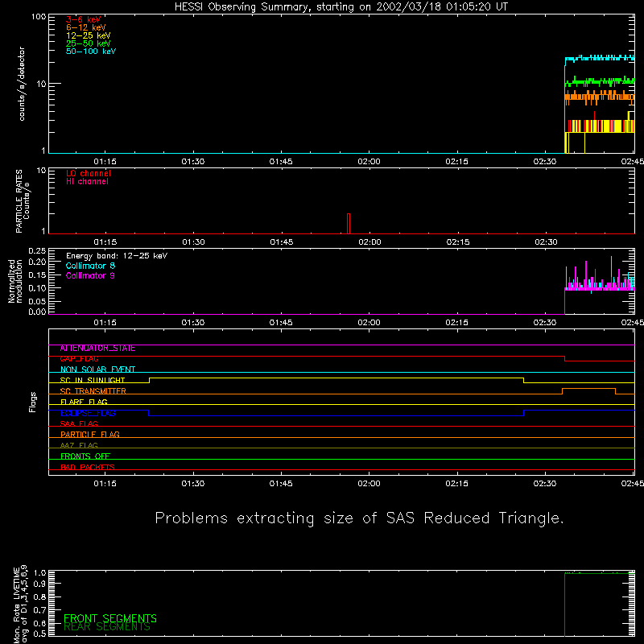Click the 01:45 tick under particle rates plot

coord(281,242)
